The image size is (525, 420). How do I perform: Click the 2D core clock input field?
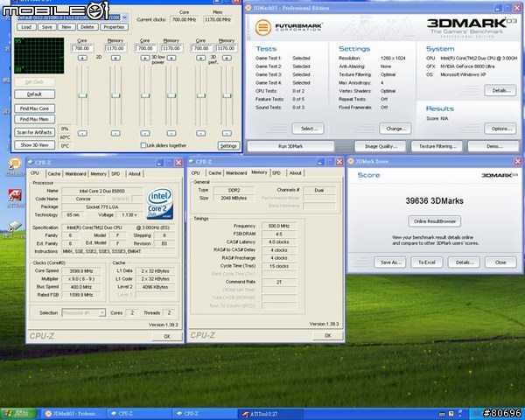click(82, 48)
